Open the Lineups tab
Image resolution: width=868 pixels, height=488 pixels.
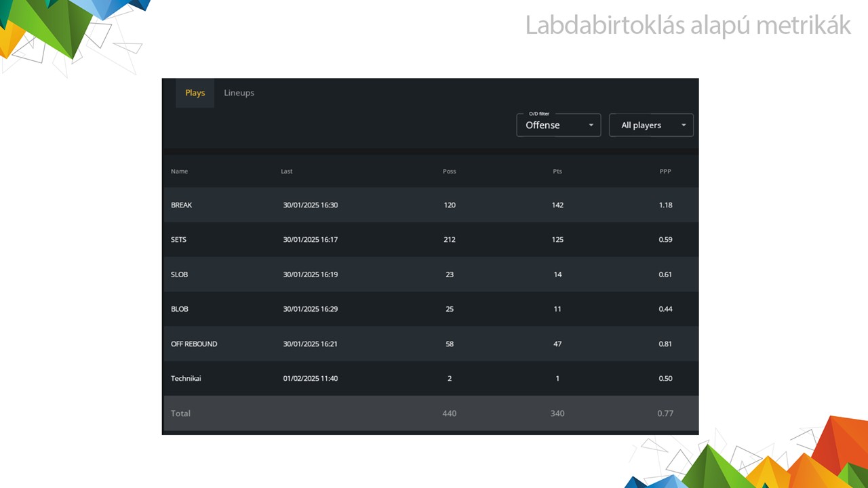tap(239, 93)
